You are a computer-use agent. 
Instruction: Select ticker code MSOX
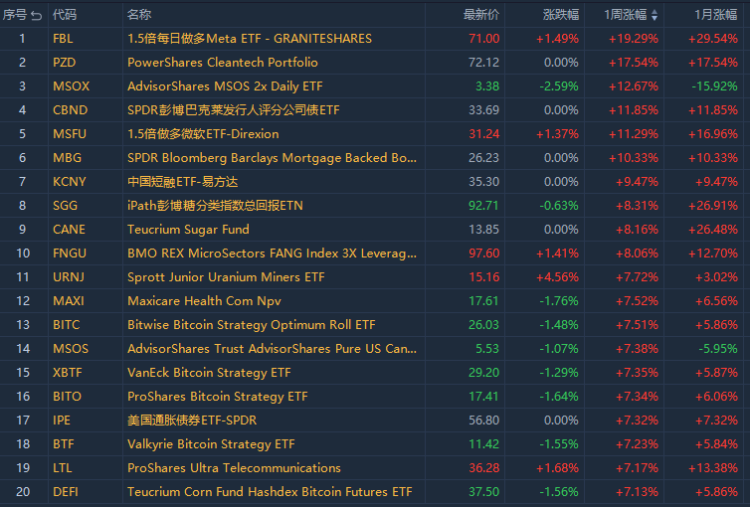point(71,87)
